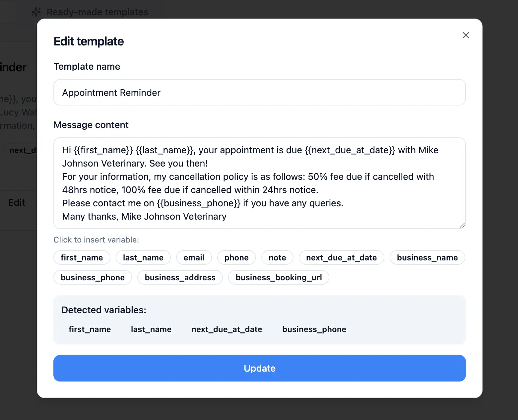Click the sparkle icon beside Ready-made templates
The image size is (518, 420).
coord(36,12)
